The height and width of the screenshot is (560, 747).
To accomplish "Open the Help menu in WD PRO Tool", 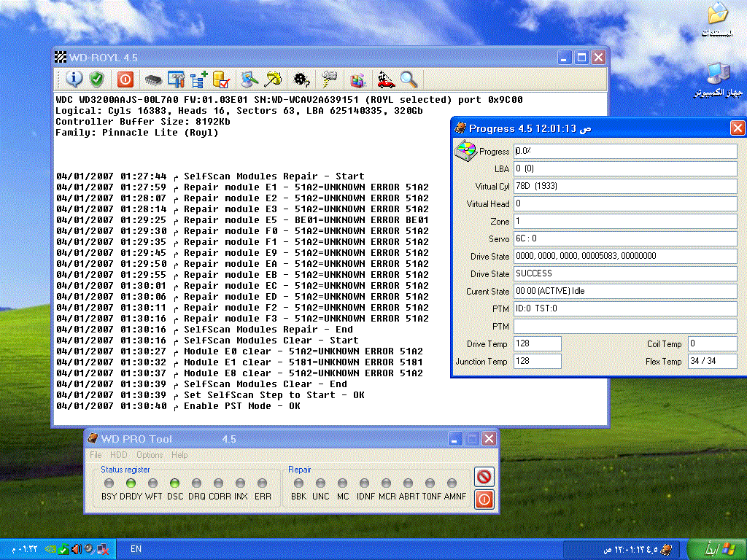I will click(179, 455).
